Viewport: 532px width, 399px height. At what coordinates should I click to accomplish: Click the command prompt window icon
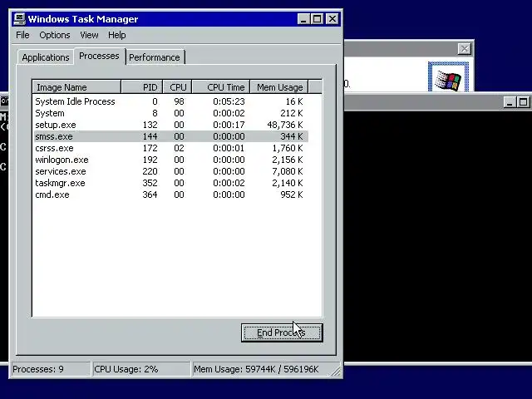pos(4,101)
